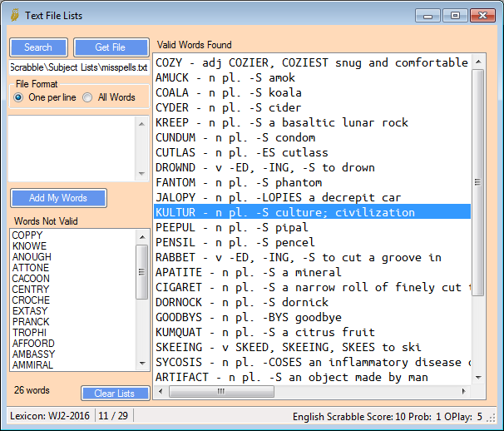The image size is (504, 431).
Task: Select the FANTOM phantom row
Action: pyautogui.click(x=313, y=182)
